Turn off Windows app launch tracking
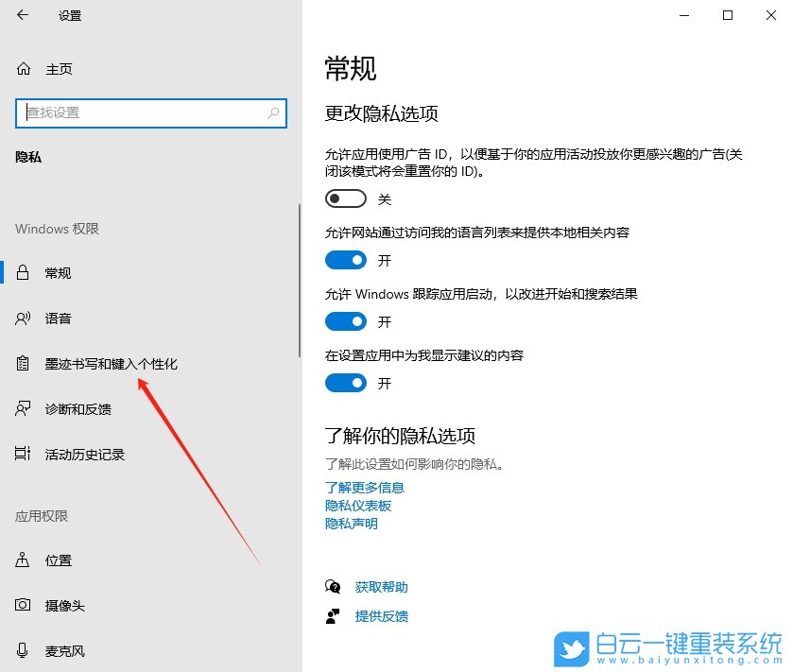 tap(345, 321)
